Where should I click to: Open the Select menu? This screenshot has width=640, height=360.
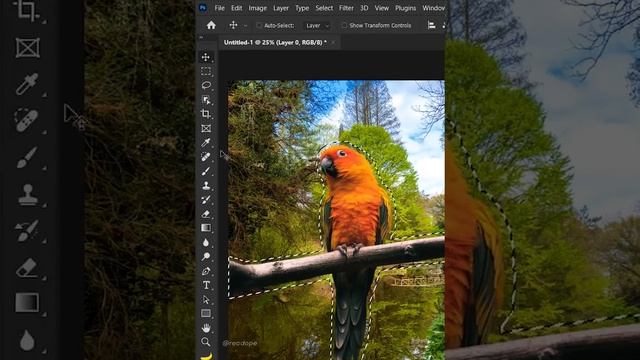point(324,8)
